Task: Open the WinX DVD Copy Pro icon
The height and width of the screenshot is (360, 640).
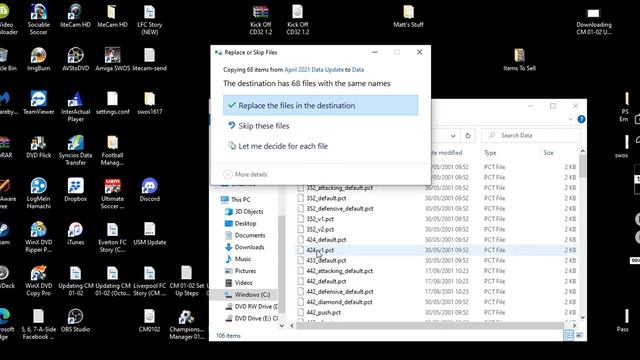Action: point(38,281)
